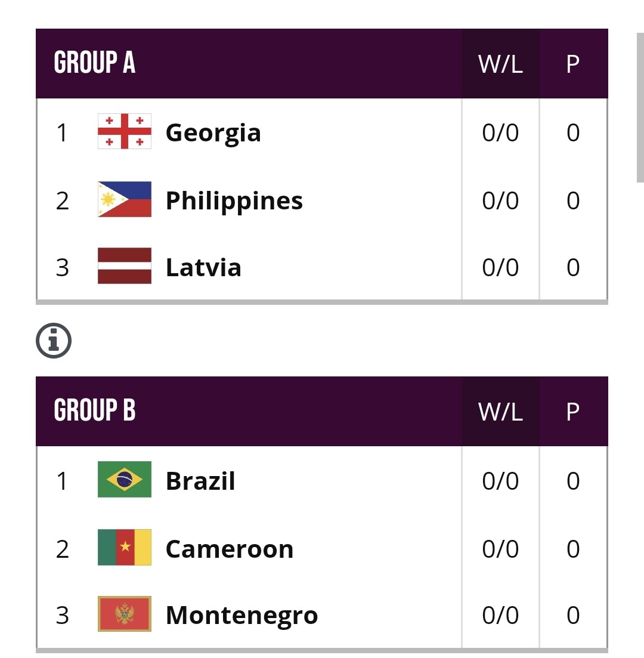The height and width of the screenshot is (658, 644).
Task: Click the W/L column header in Group B
Action: pos(500,412)
